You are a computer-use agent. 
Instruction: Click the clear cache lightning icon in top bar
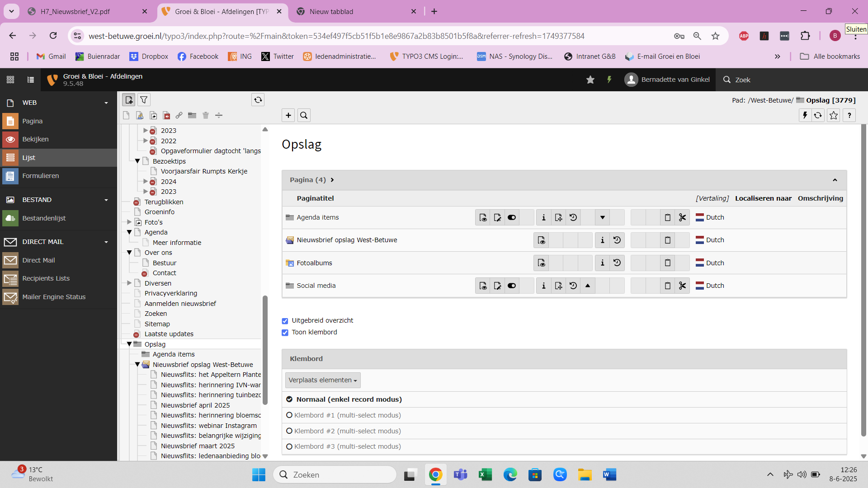[609, 80]
